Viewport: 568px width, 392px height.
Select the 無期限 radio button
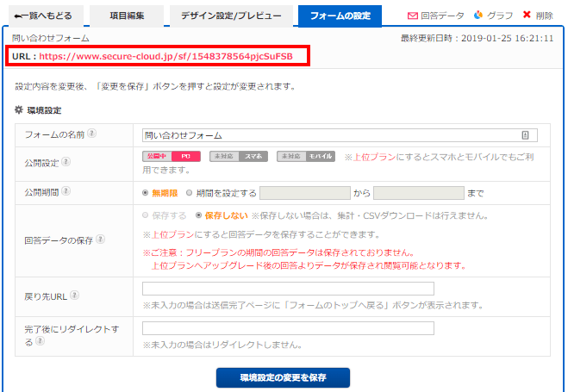click(145, 192)
